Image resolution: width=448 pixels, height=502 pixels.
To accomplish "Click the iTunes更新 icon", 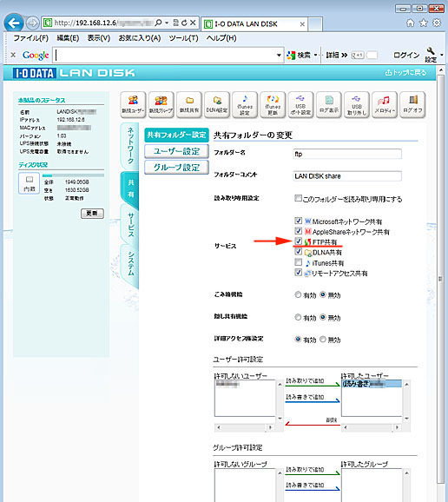I will pos(273,105).
